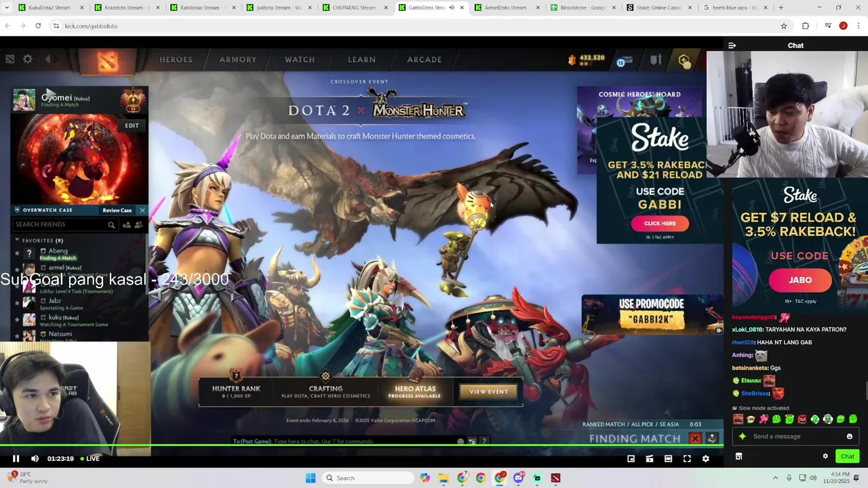
Task: Open emoji picker in message box
Action: [x=849, y=436]
